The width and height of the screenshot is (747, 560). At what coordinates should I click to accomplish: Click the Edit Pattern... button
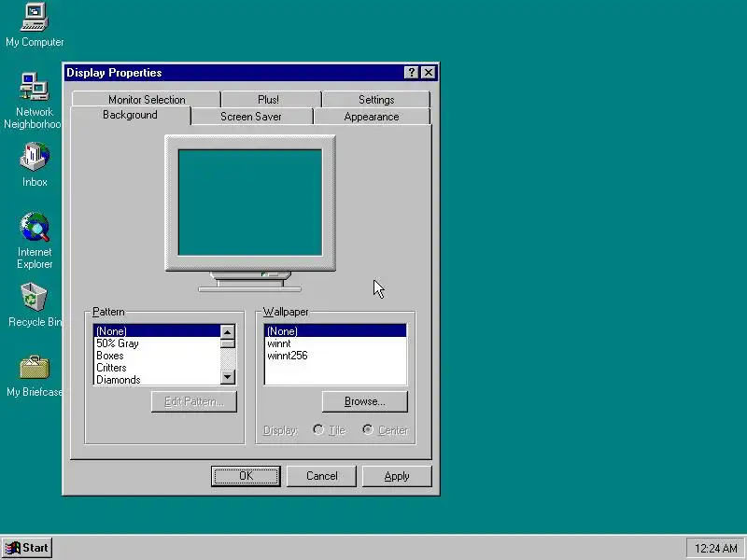coord(194,401)
